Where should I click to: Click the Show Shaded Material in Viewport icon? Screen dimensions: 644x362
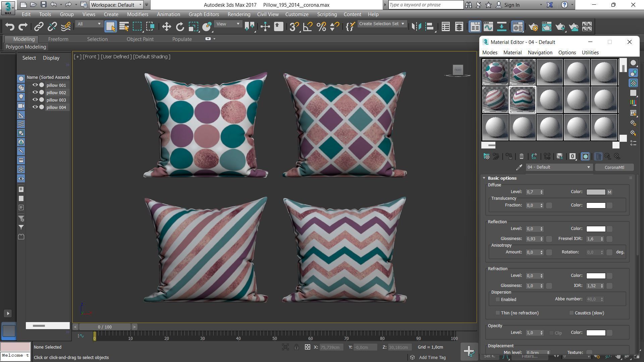point(585,157)
